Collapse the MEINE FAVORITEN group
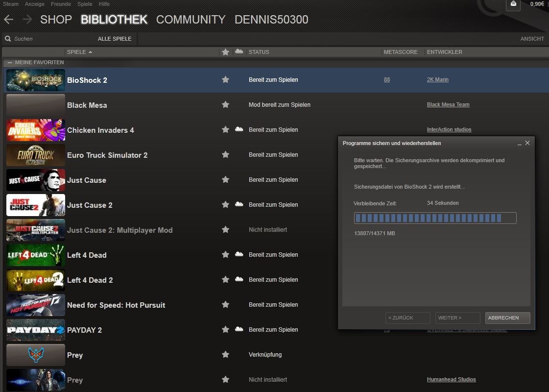549x392 pixels. [10, 62]
